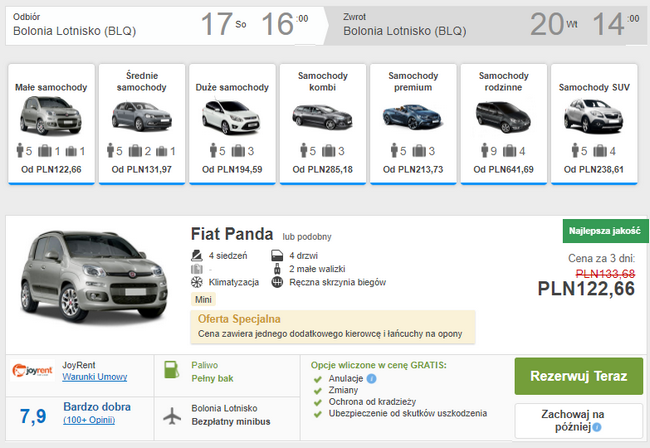Screen dimensions: 650x448
Task: Click the JoyRent supplier logo
Action: point(32,370)
